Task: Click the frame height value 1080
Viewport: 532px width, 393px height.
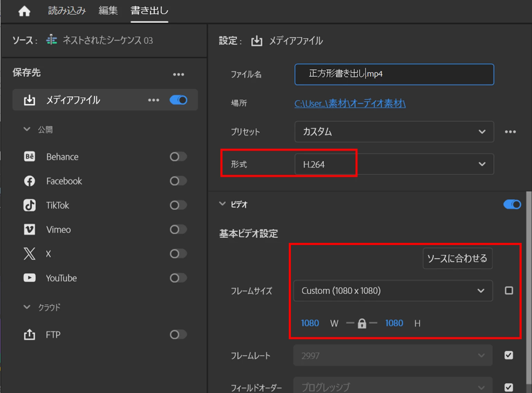Action: tap(394, 323)
